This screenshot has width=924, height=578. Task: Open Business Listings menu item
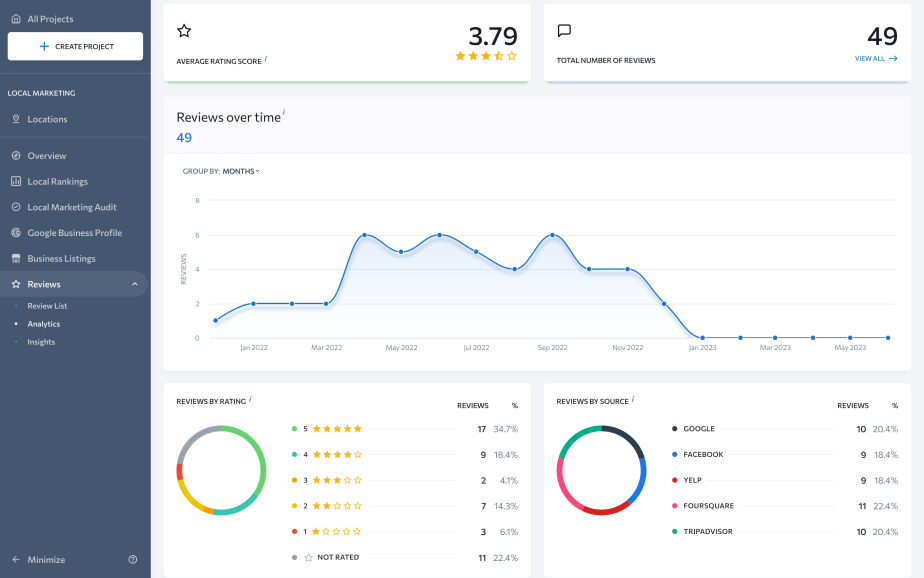coord(61,258)
